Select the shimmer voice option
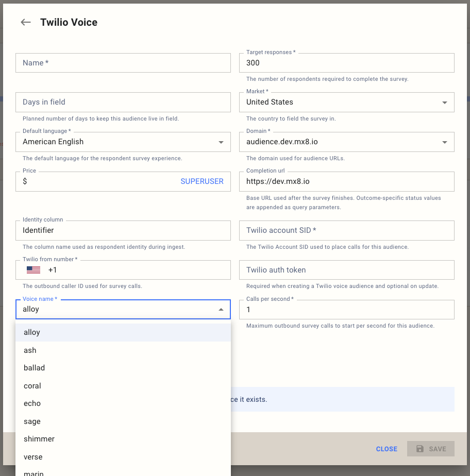The width and height of the screenshot is (470, 476). (x=39, y=438)
